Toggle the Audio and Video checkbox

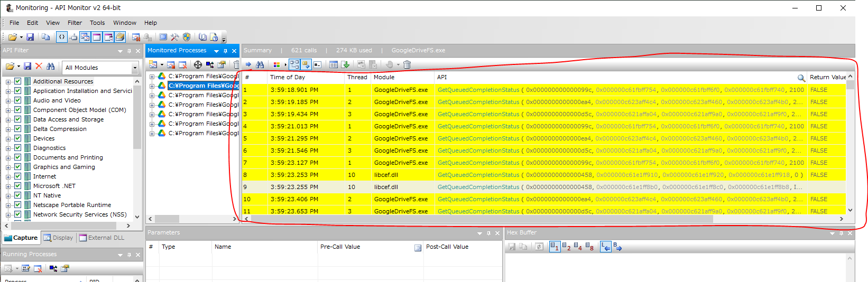[x=17, y=100]
